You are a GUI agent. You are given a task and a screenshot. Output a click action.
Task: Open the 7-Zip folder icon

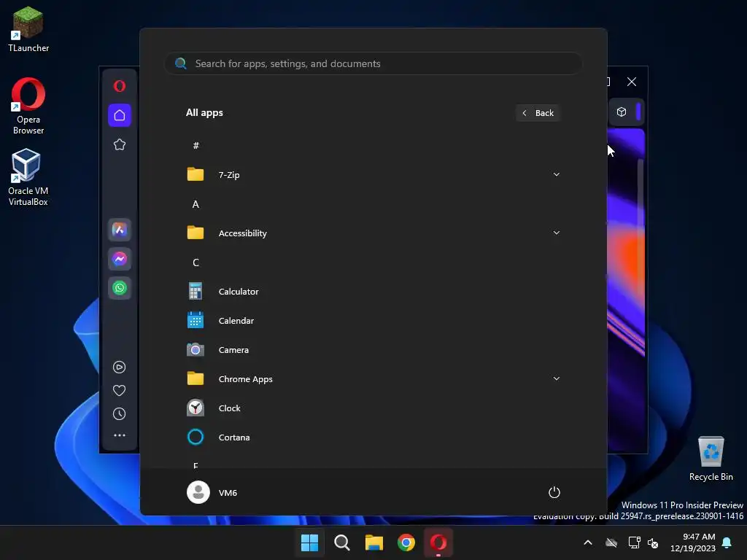tap(196, 174)
